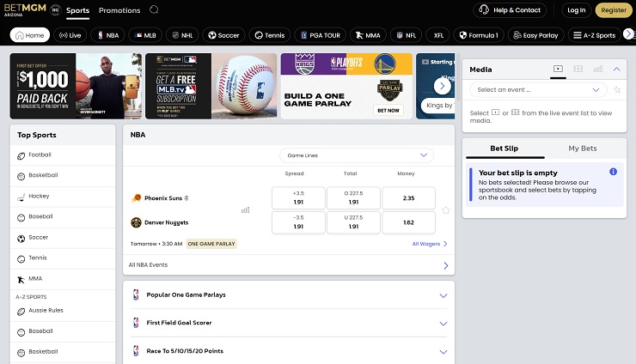636x364 pixels.
Task: Select Soccer in Top Sports
Action: pos(63,238)
